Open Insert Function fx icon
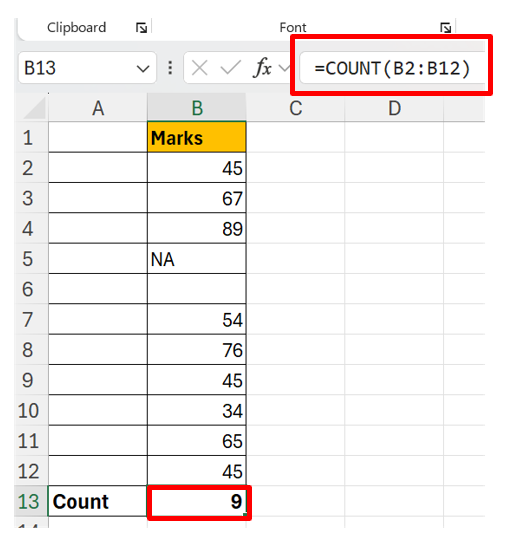The width and height of the screenshot is (511, 545). 263,67
